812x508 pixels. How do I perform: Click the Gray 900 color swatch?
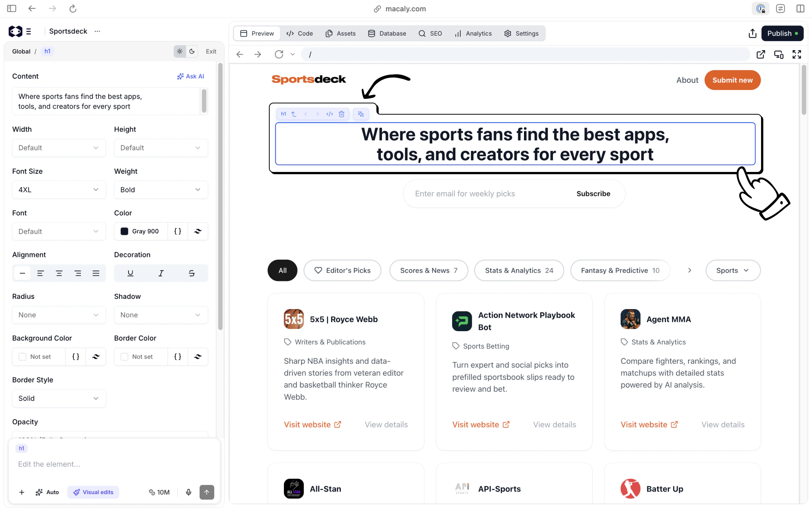click(124, 231)
